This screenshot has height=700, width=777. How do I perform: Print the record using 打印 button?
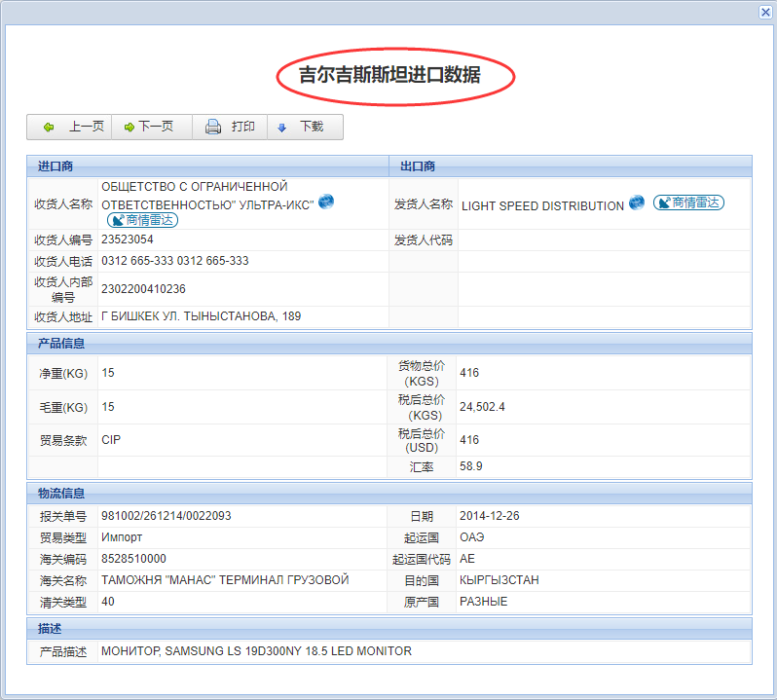(x=231, y=128)
